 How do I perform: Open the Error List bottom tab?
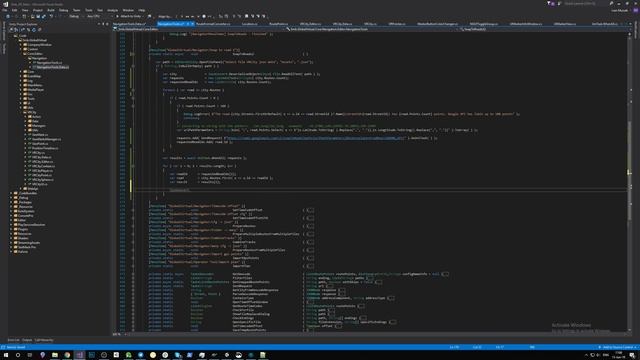[13, 340]
